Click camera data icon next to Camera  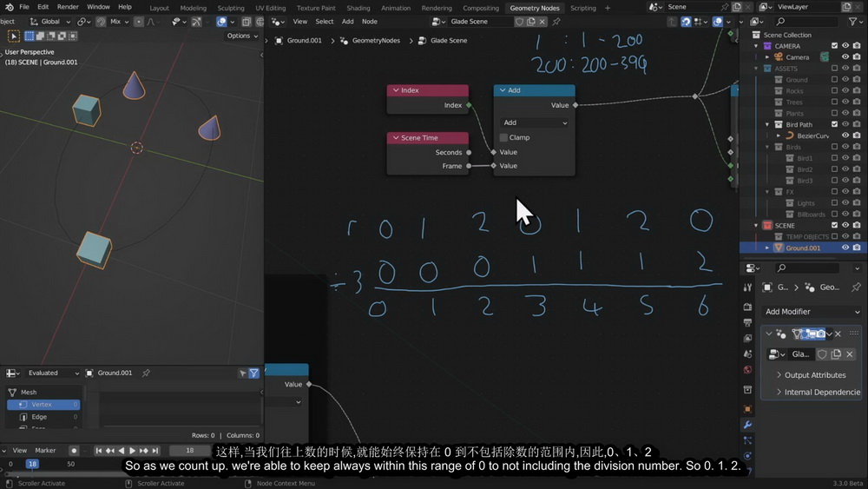click(x=825, y=57)
